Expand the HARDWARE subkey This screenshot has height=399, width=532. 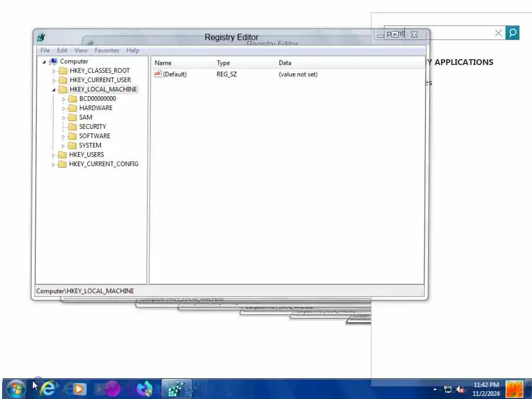pyautogui.click(x=63, y=108)
